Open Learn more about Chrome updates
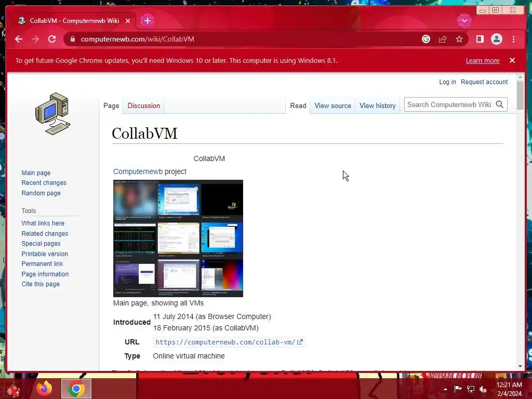The height and width of the screenshot is (399, 532). tap(483, 60)
